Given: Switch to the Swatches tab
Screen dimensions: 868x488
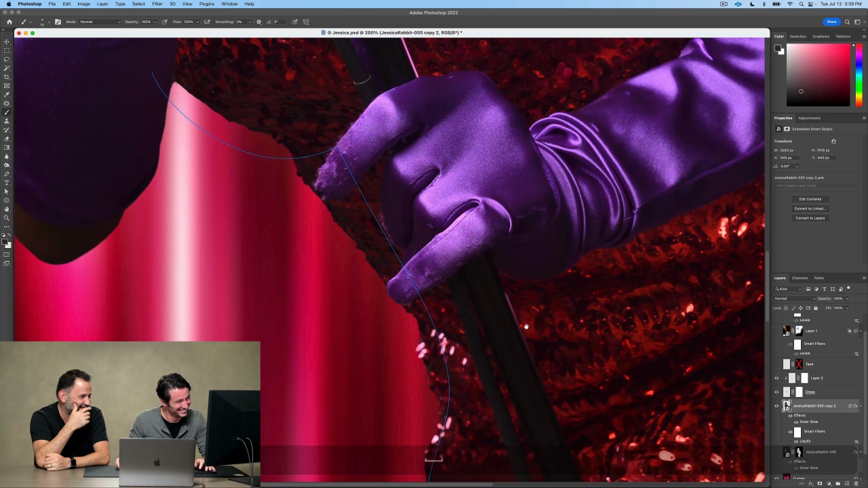Looking at the screenshot, I should pyautogui.click(x=798, y=37).
